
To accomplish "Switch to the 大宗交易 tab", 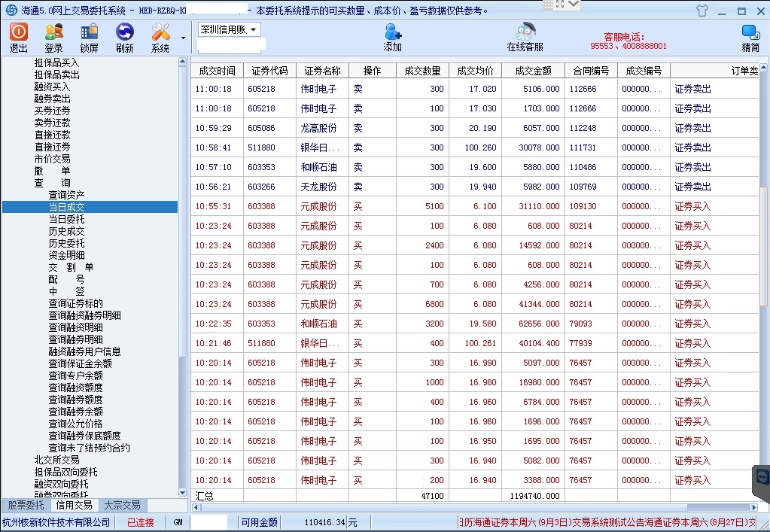I will tap(122, 506).
